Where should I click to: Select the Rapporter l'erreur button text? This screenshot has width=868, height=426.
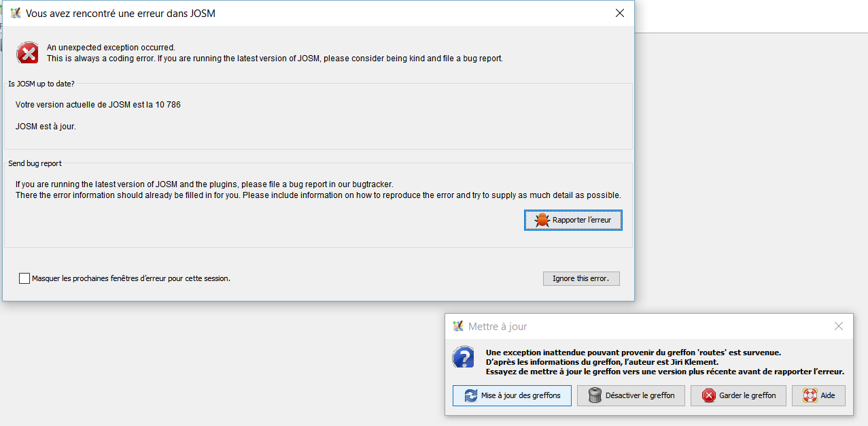582,220
